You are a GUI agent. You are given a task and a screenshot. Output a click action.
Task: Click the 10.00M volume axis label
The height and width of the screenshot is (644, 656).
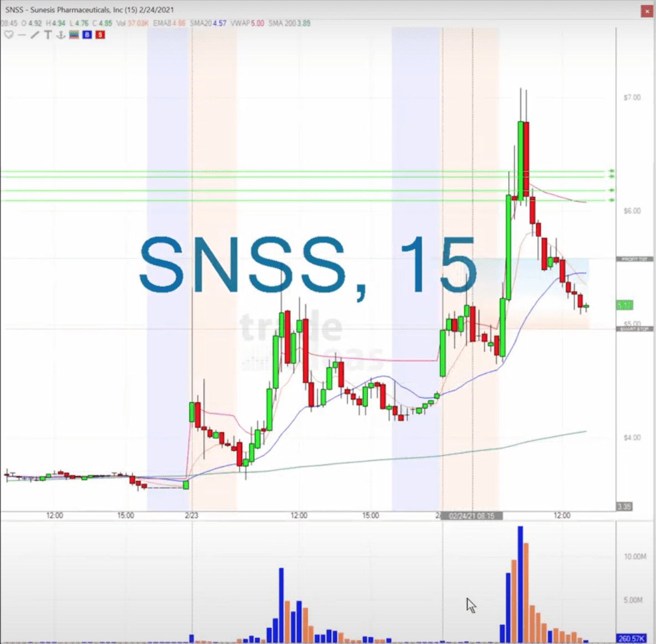tap(634, 556)
